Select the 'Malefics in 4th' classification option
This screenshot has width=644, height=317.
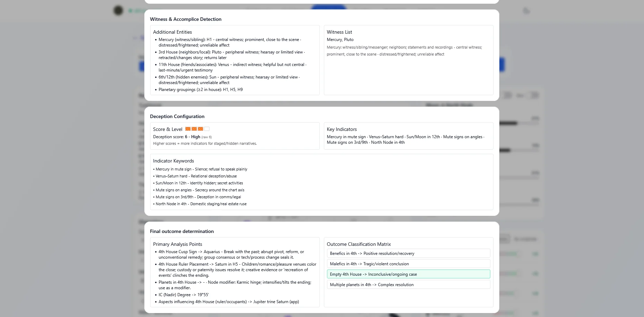coord(408,264)
